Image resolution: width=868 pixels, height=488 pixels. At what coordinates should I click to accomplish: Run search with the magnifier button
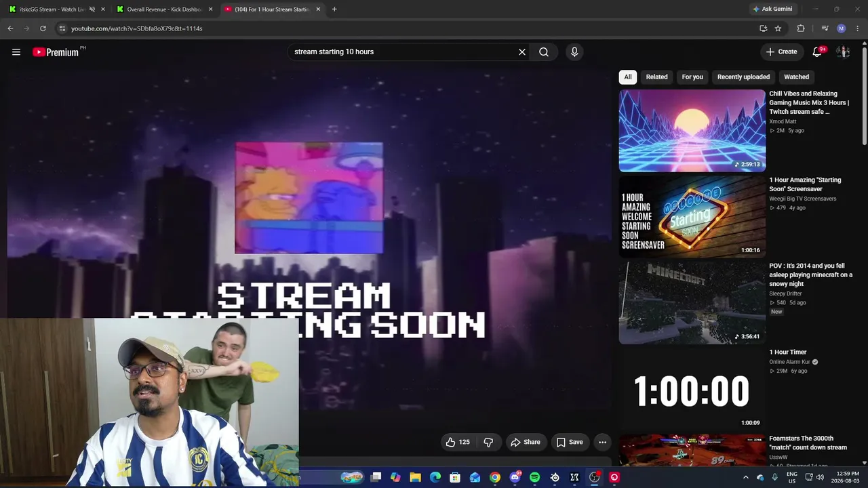[x=544, y=52]
